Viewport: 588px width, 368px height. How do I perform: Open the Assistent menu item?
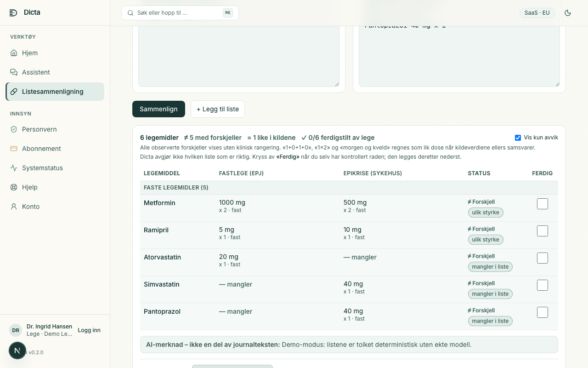[55, 72]
